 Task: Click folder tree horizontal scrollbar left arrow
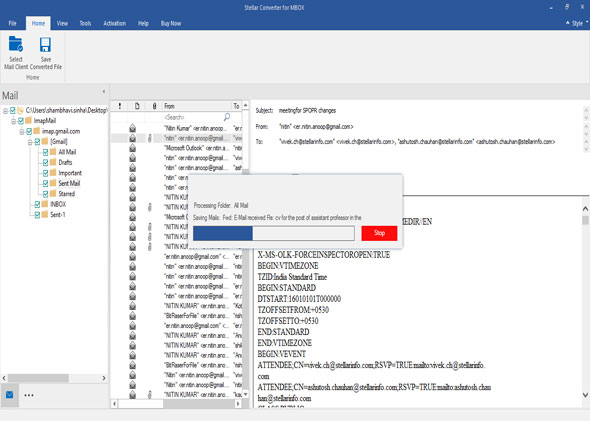(x=4, y=378)
